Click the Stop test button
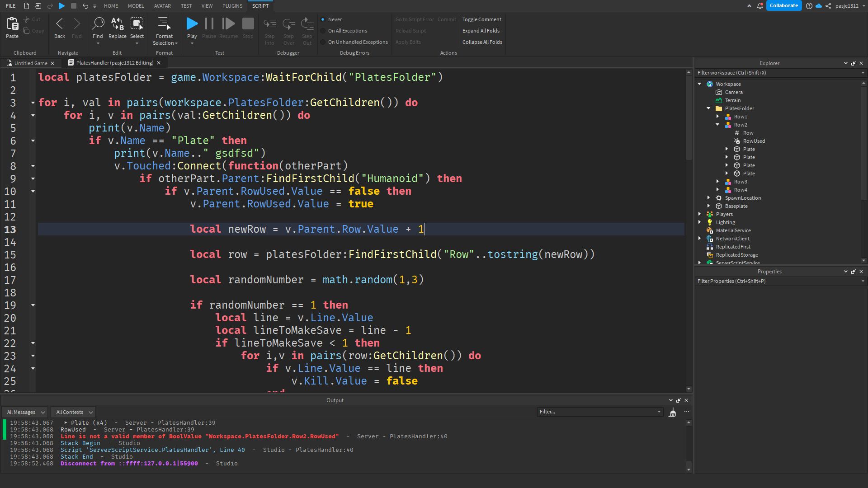This screenshot has width=868, height=488. pyautogui.click(x=248, y=23)
